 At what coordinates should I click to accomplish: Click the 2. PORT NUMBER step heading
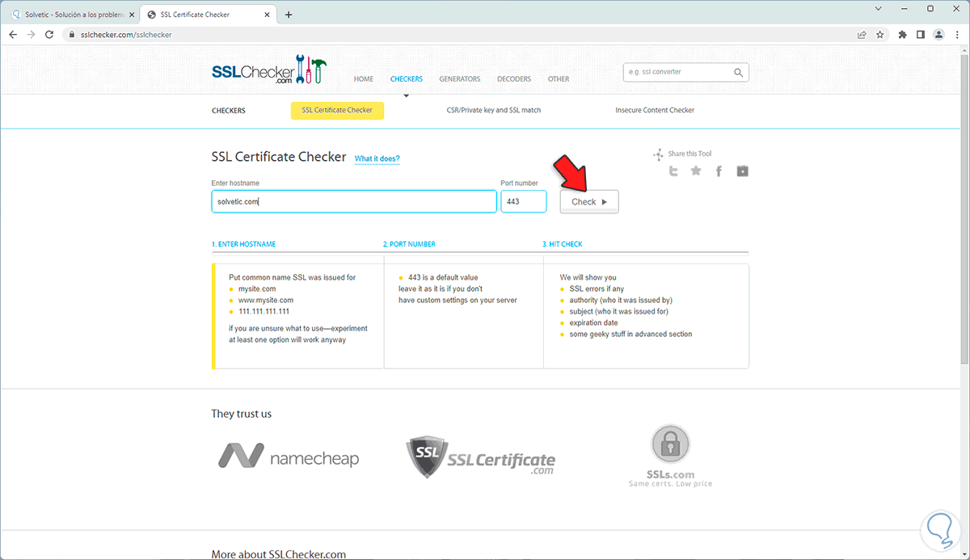pos(409,244)
